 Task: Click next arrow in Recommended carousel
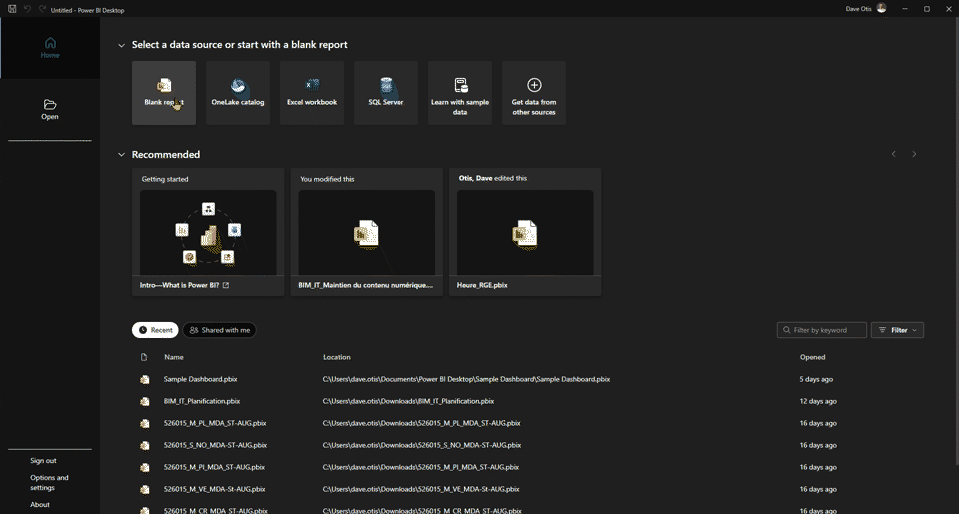click(914, 154)
